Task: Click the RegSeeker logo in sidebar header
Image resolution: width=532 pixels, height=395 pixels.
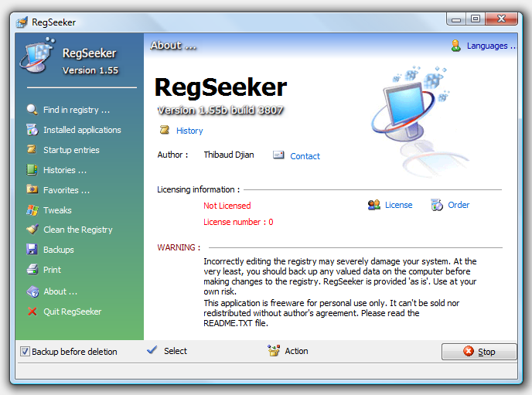Action: 37,55
